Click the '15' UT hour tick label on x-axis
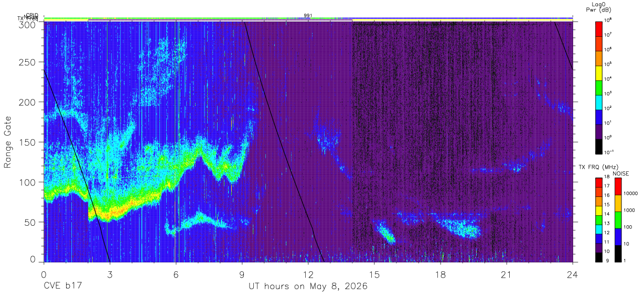 (x=374, y=274)
